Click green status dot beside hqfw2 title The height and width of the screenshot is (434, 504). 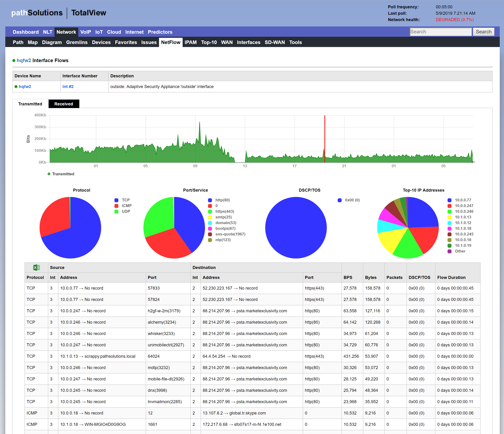point(14,61)
